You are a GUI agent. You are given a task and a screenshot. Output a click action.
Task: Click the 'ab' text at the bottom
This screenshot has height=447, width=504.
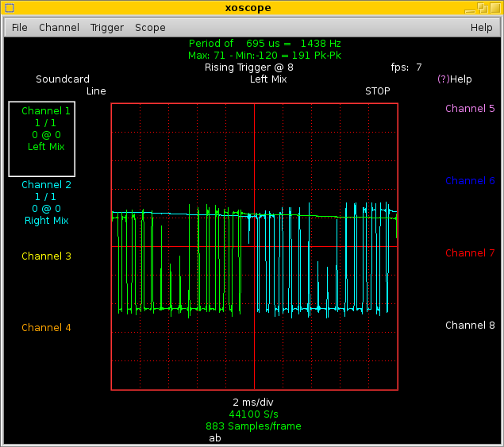[x=215, y=438]
